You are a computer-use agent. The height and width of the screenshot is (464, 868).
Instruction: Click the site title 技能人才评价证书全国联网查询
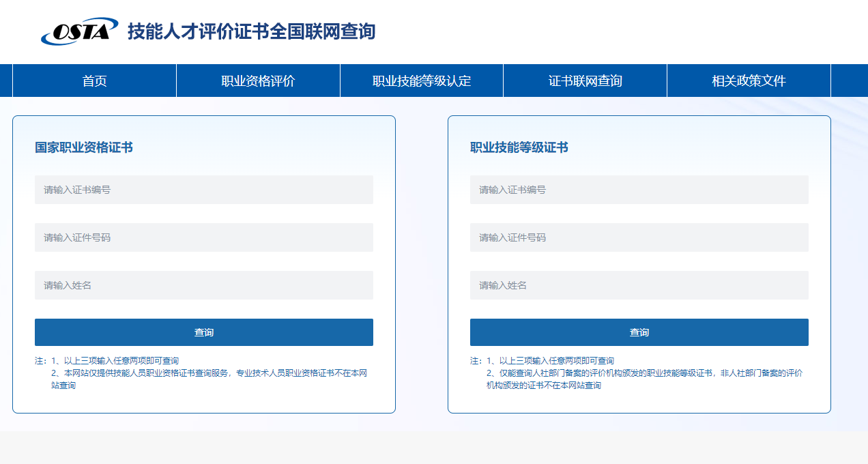251,31
